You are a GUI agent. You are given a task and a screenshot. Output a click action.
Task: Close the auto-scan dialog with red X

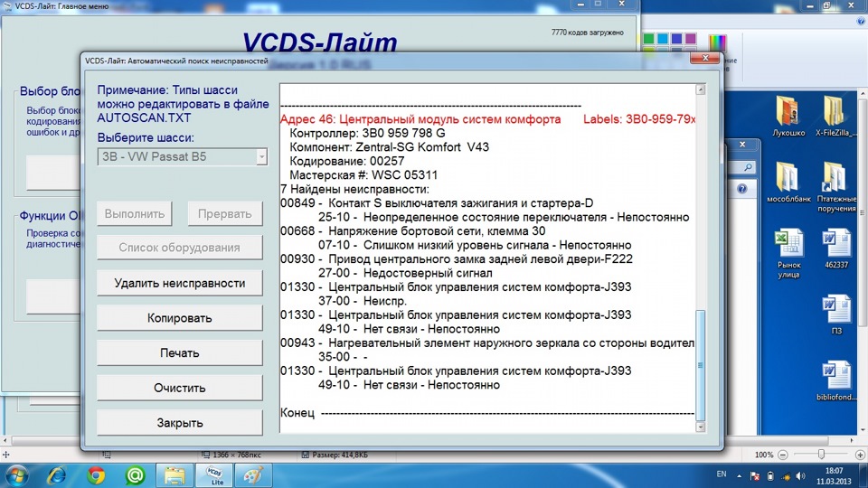coord(704,58)
